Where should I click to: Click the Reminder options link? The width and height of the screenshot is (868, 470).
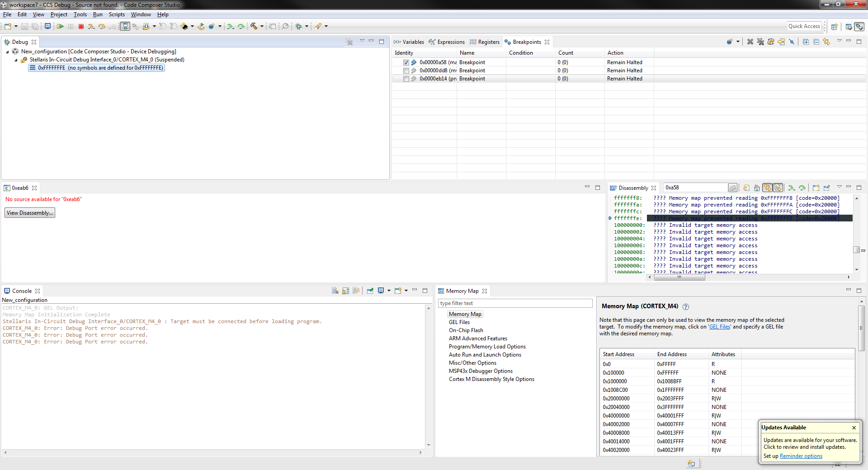pyautogui.click(x=801, y=456)
